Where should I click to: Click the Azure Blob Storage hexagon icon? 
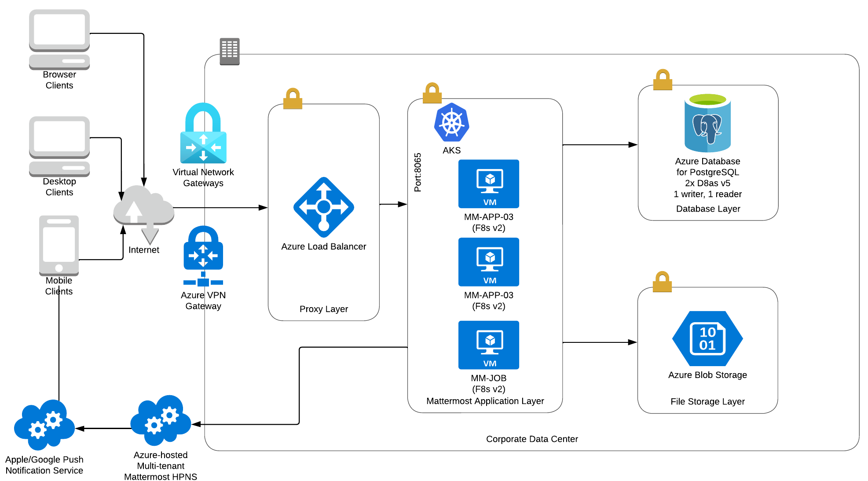pos(707,338)
